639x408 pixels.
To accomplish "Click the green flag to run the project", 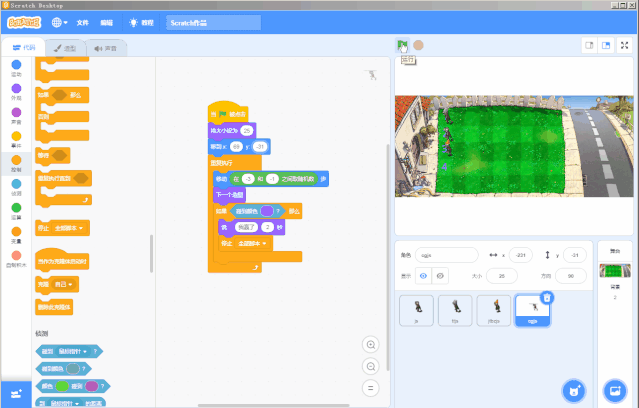I will point(402,45).
